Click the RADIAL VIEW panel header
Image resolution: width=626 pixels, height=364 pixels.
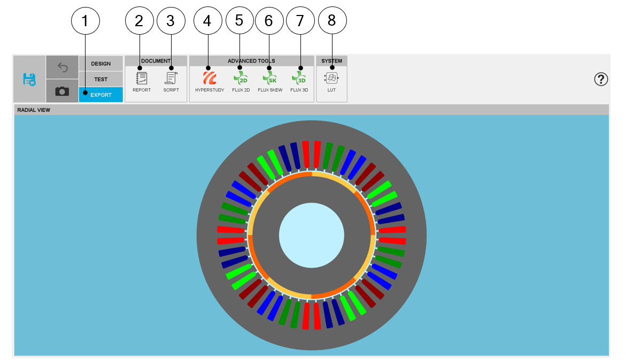pyautogui.click(x=311, y=110)
